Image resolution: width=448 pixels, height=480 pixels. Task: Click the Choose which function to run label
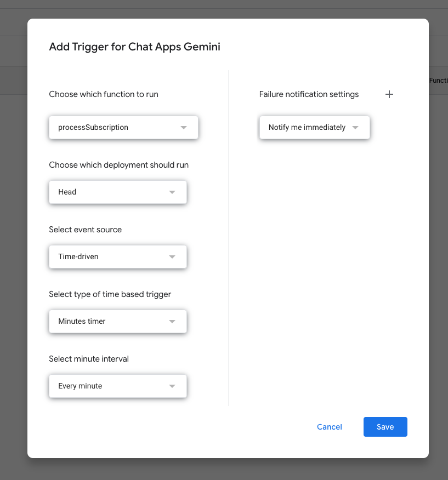104,94
